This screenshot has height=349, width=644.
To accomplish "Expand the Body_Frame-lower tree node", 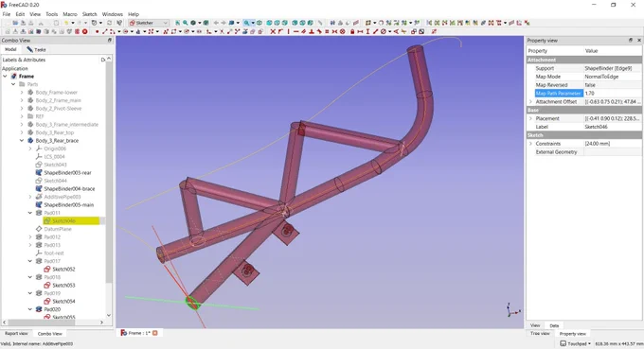I will click(x=22, y=93).
